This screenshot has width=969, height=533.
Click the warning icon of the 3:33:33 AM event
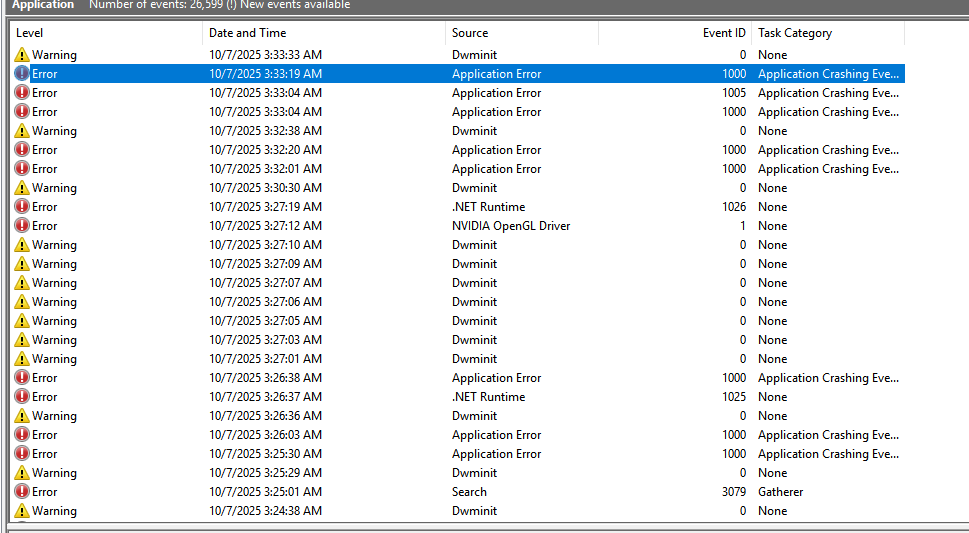pos(22,55)
